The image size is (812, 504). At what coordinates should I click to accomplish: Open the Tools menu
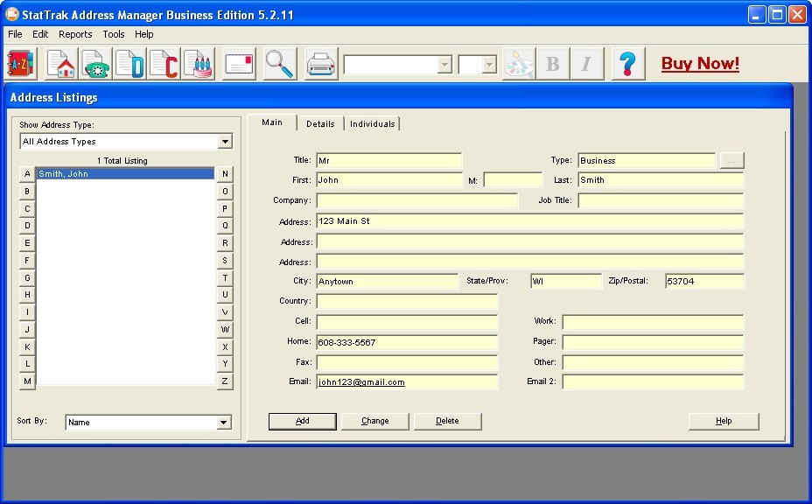114,34
